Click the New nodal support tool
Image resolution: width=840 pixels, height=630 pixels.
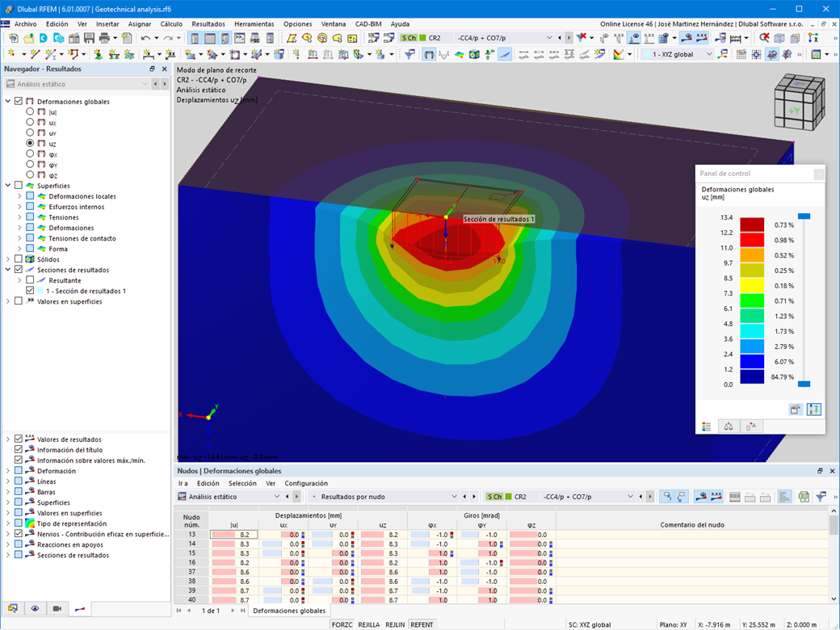pos(98,54)
